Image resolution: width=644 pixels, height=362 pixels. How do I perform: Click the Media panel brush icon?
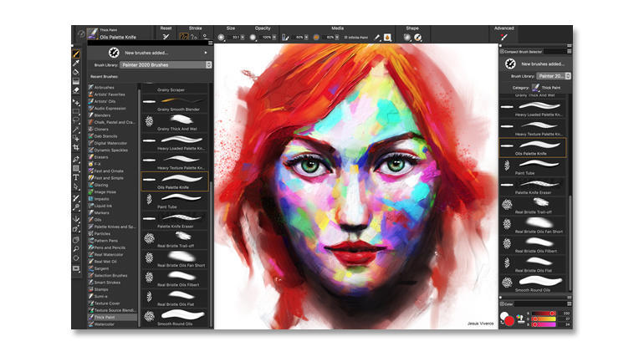click(377, 38)
